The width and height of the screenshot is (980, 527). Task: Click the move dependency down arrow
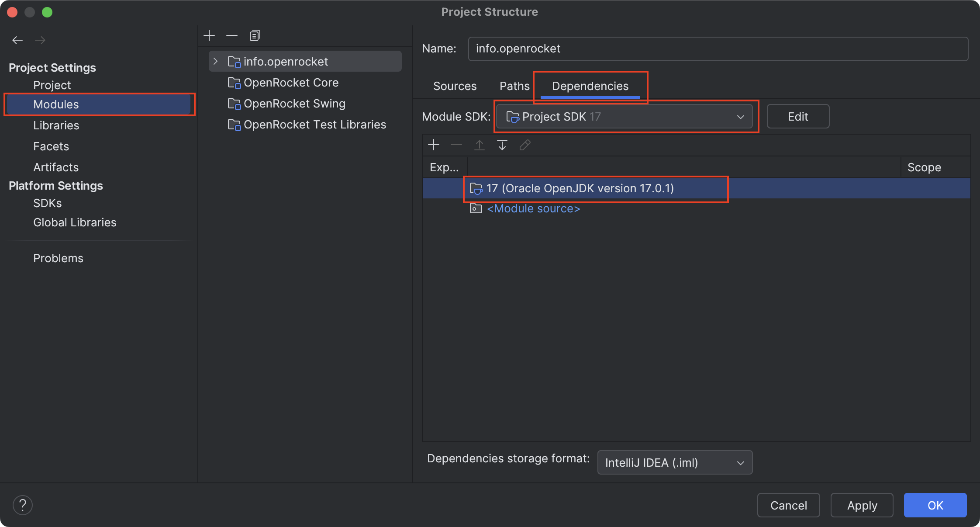502,145
